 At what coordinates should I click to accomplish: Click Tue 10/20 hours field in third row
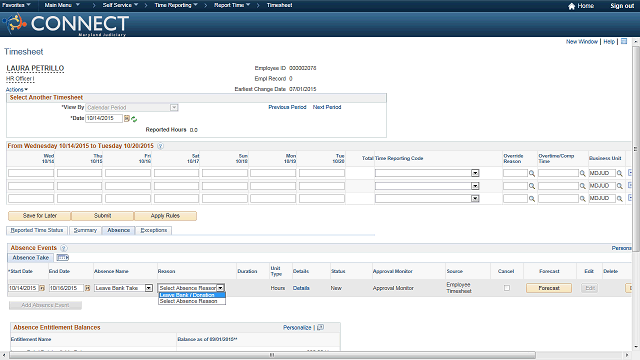click(x=322, y=199)
